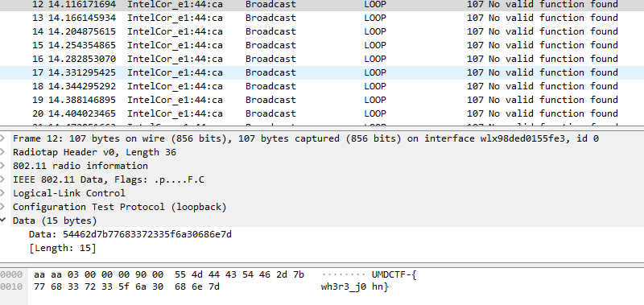Select the Data hex value 54462d7b77683372335f6a30686e7d

coord(147,234)
